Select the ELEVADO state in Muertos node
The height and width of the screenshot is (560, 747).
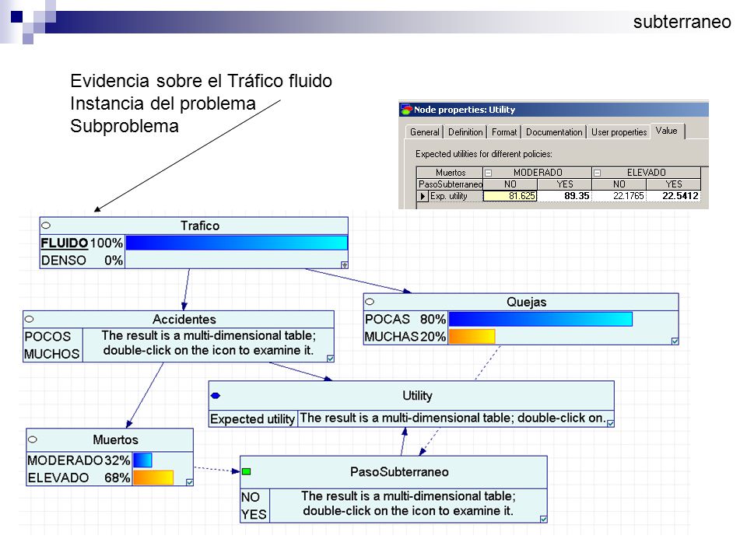click(58, 478)
